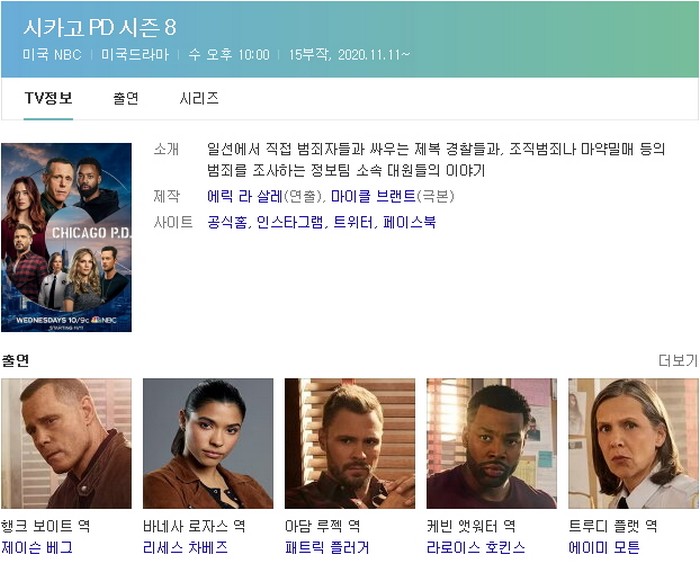
Task: Open director 에릭 라 살레 link
Action: (x=245, y=196)
